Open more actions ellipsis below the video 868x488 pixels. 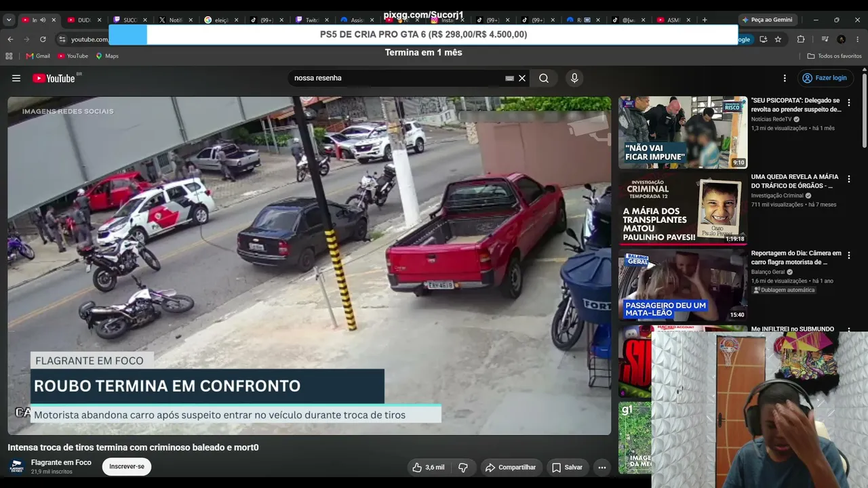coord(601,467)
